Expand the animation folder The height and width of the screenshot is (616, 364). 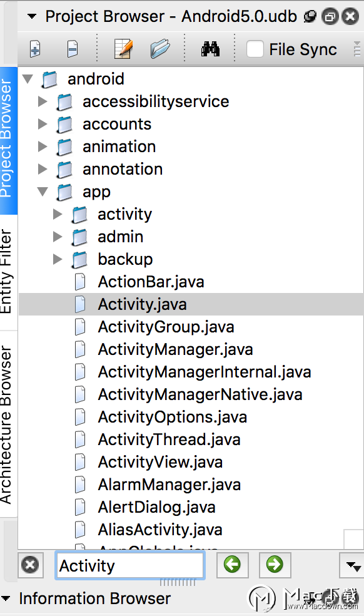tap(43, 146)
